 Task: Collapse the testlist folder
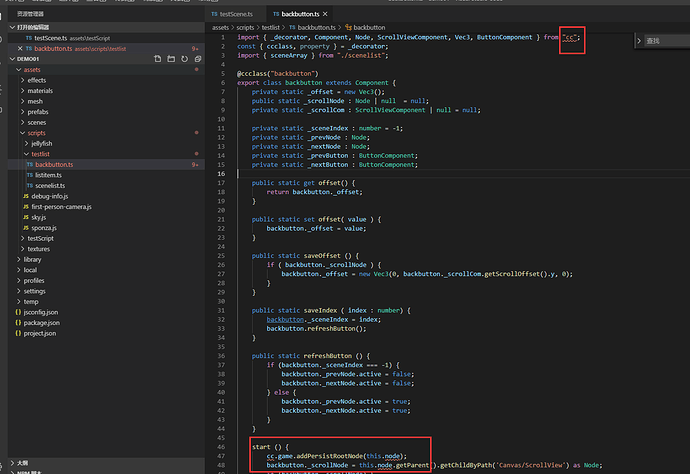(41, 154)
